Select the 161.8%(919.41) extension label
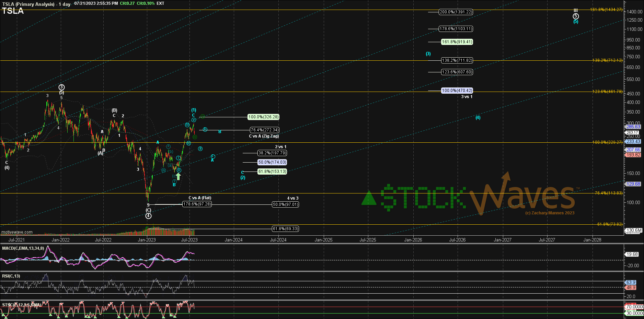 coord(457,42)
